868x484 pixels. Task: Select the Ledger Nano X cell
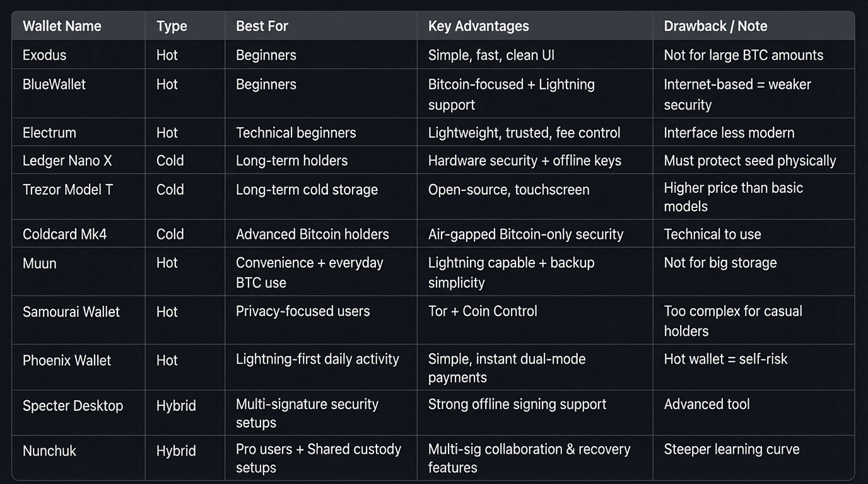tap(67, 161)
